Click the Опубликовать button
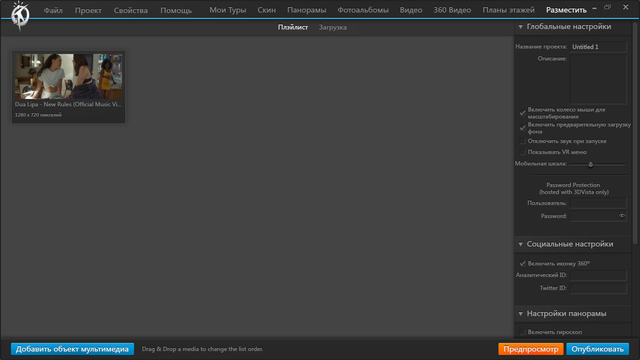This screenshot has height=360, width=640. click(x=598, y=349)
